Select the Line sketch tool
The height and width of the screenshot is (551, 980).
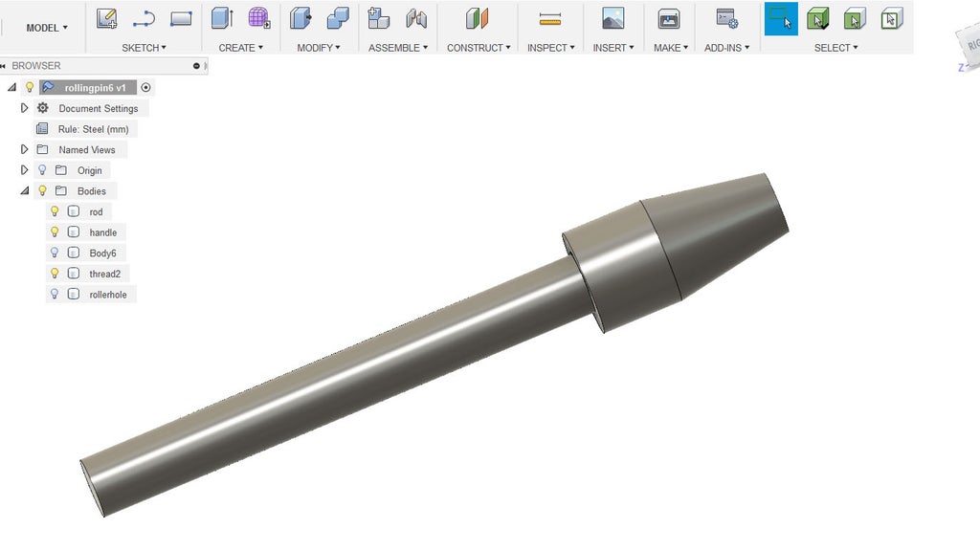[144, 19]
